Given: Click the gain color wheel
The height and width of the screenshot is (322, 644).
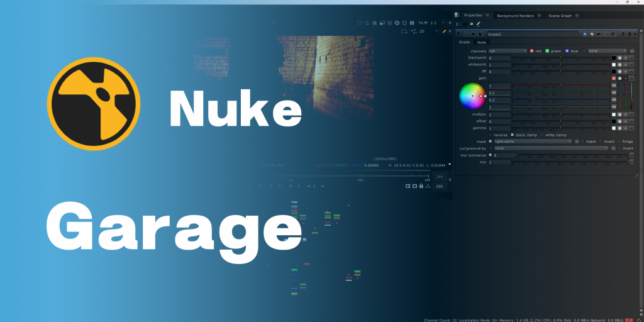Looking at the screenshot, I should point(472,96).
